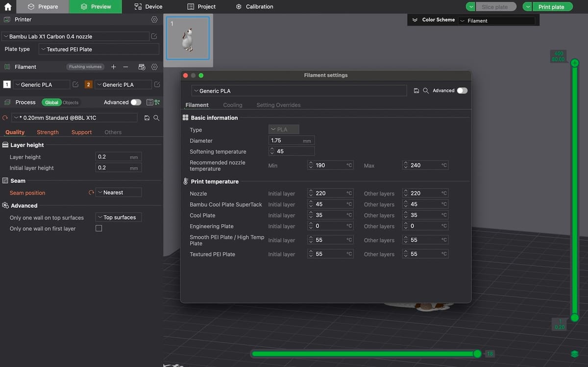Check Only one wall on first layer
The height and width of the screenshot is (367, 588).
(x=98, y=228)
